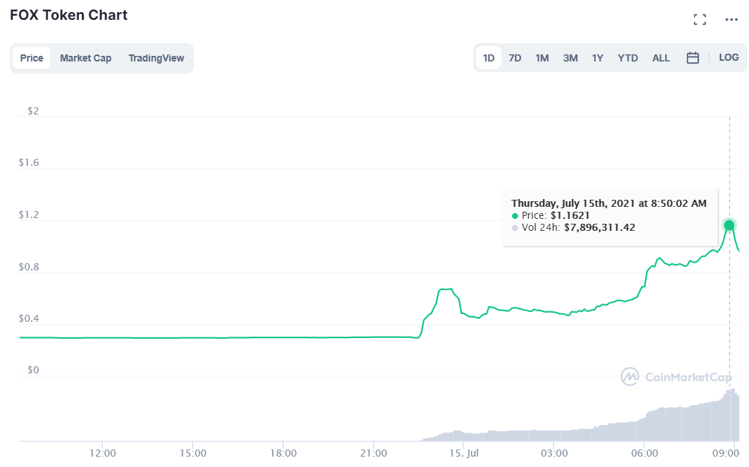The image size is (749, 467).
Task: Switch to the Market Cap tab
Action: coord(85,58)
